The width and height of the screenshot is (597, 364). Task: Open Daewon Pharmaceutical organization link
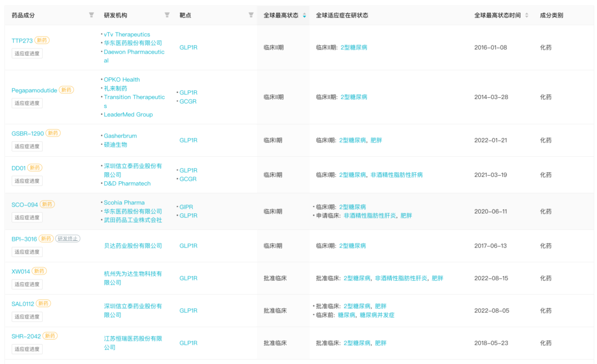pos(134,56)
